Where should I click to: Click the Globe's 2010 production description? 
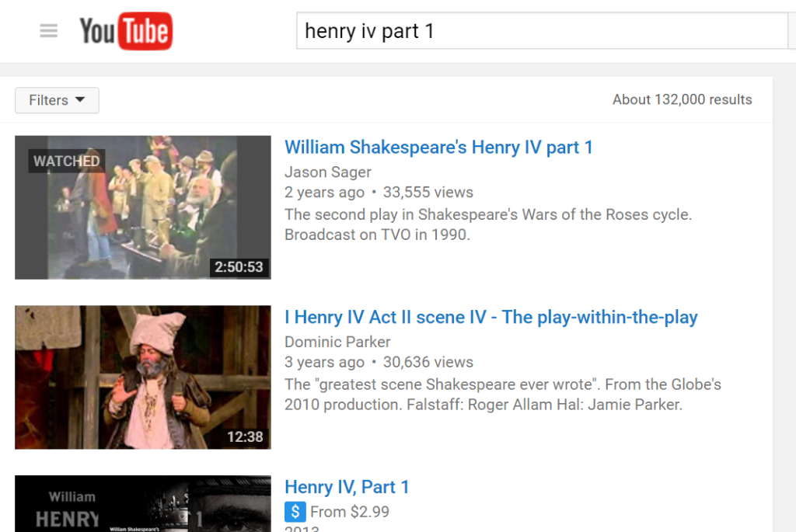(502, 394)
